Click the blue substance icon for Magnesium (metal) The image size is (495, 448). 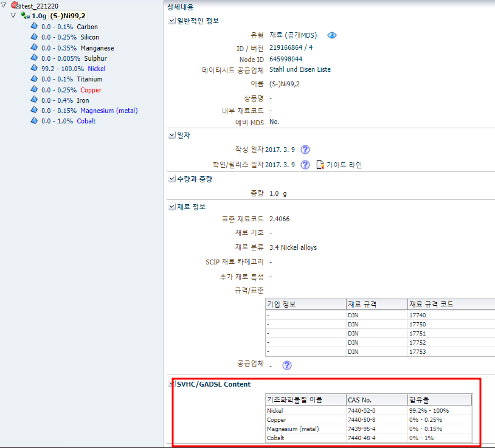click(34, 110)
